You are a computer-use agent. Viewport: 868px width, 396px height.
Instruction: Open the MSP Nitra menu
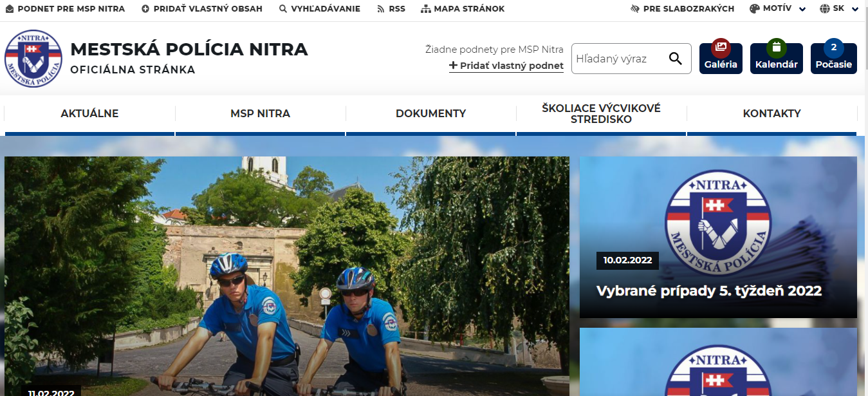(x=261, y=114)
